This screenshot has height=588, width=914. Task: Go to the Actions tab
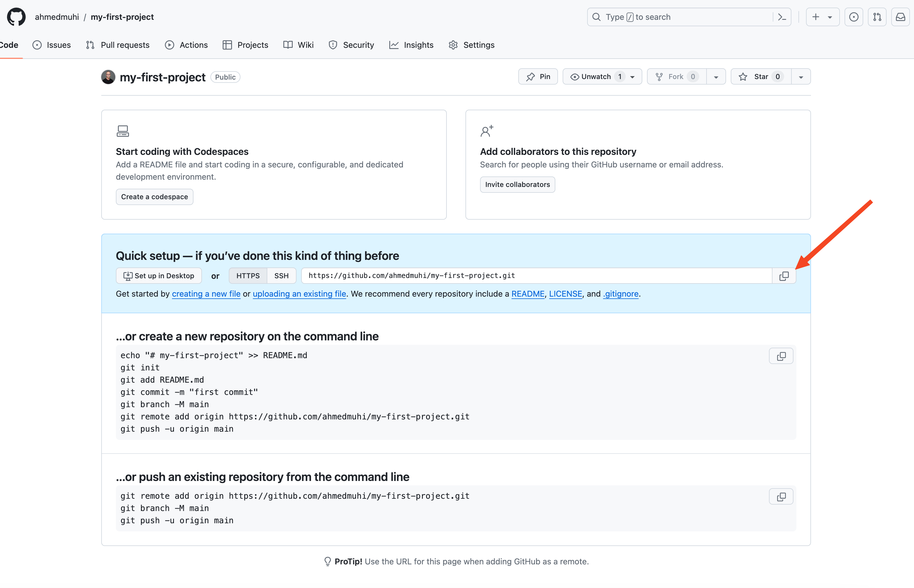(x=186, y=45)
